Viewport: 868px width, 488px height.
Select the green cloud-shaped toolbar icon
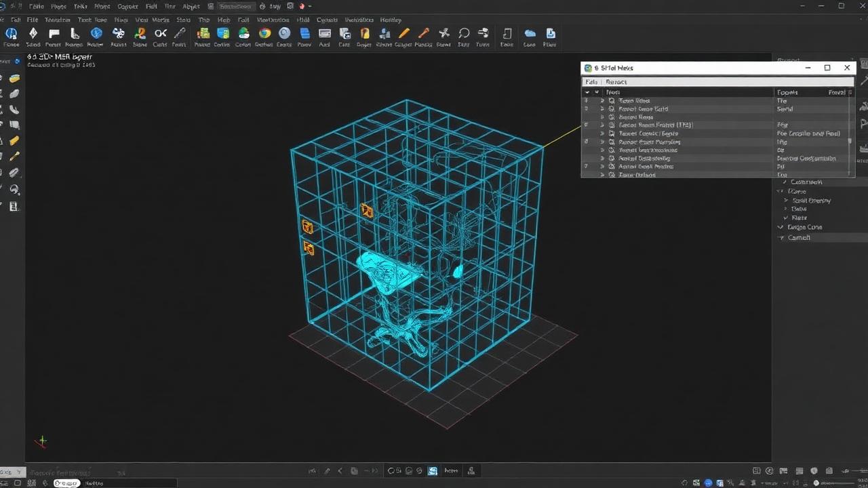[x=243, y=33]
